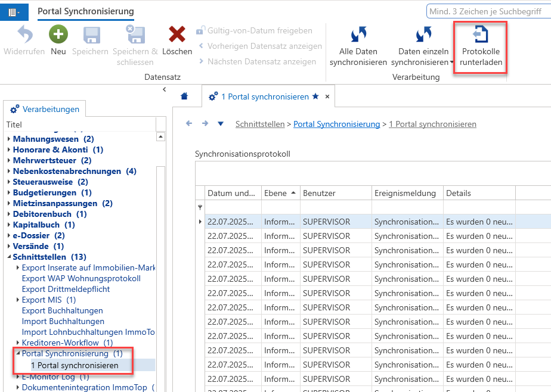Expand the Mehrwertsteuer tree node
551x392 pixels.
click(9, 160)
